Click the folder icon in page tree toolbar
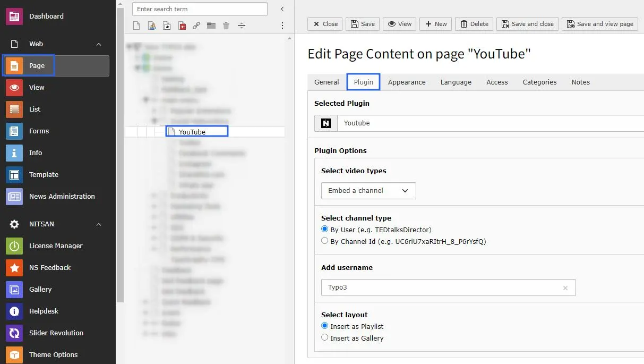Screen dimensions: 644x364 click(211, 26)
